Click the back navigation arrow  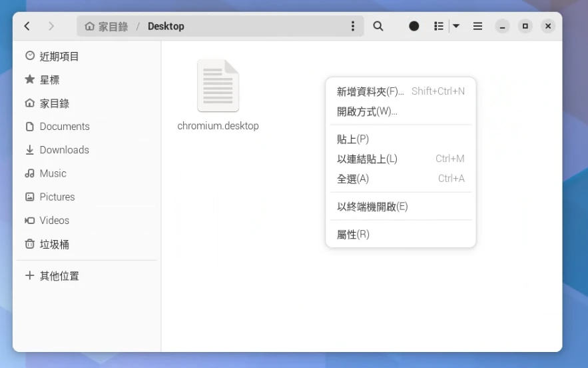pyautogui.click(x=27, y=26)
